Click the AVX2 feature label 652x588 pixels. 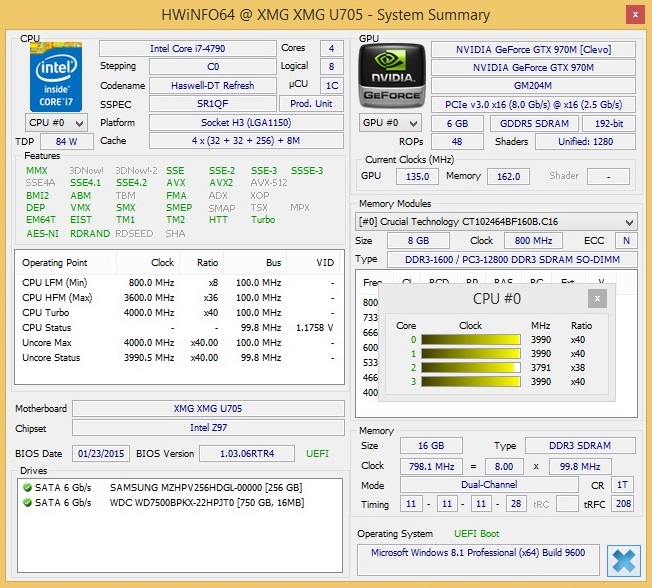click(221, 183)
